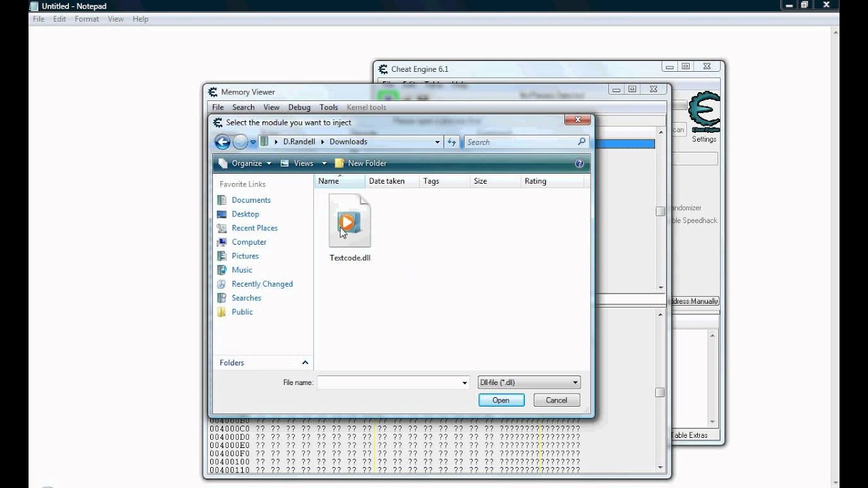
Task: Click the Public folder icon
Action: point(222,312)
